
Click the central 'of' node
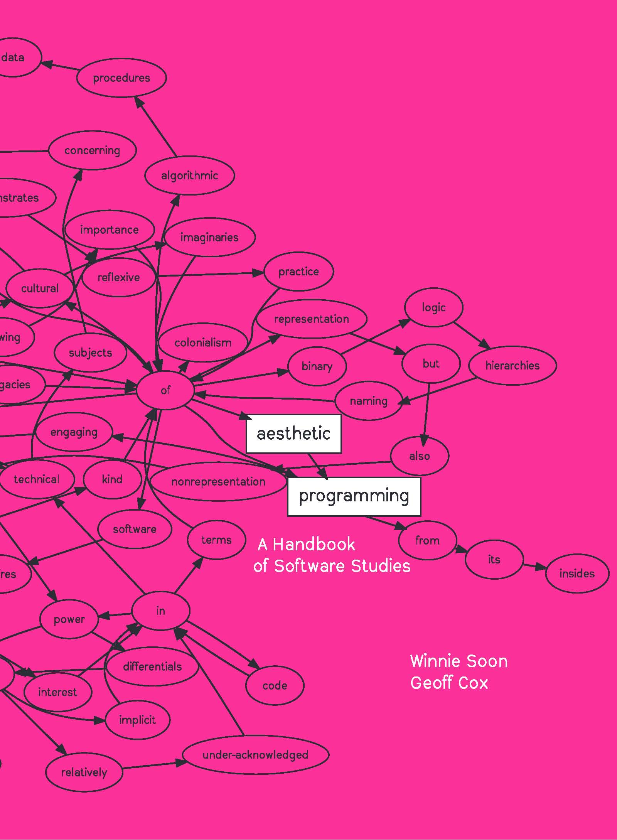165,391
